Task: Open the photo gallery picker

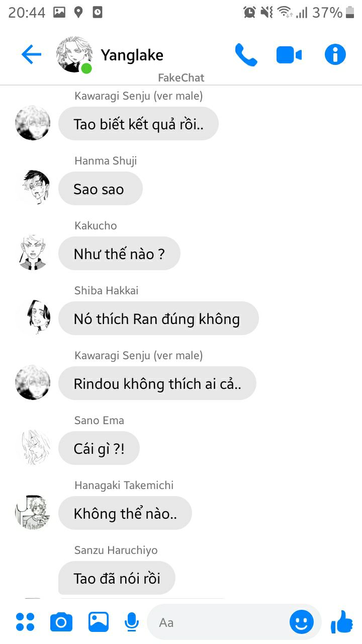Action: pos(99,622)
